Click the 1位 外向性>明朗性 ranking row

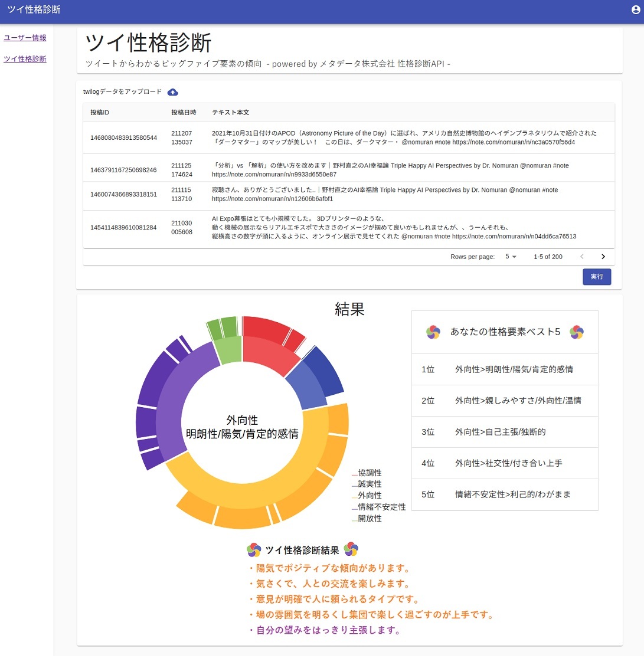pyautogui.click(x=505, y=369)
